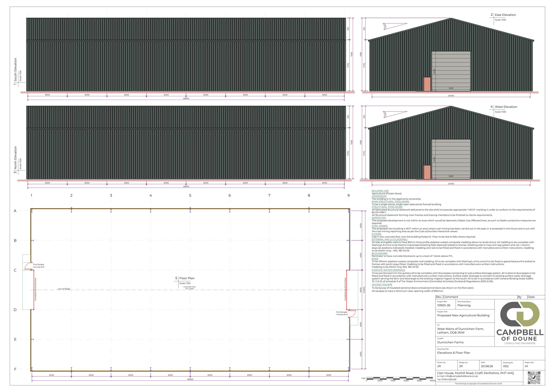Click drawing status 'Planning'
This screenshot has width=555, height=392.
click(x=464, y=305)
